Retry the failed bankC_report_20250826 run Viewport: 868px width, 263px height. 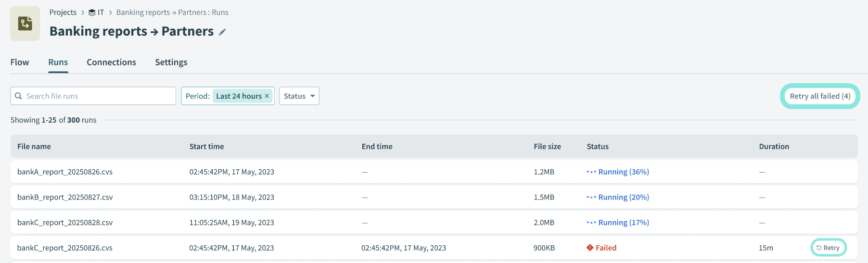[828, 248]
